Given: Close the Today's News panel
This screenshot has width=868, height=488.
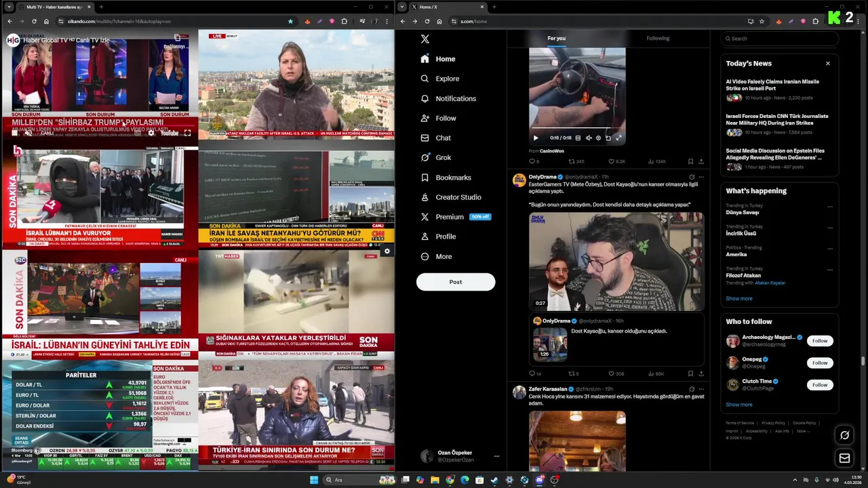Looking at the screenshot, I should pos(827,64).
